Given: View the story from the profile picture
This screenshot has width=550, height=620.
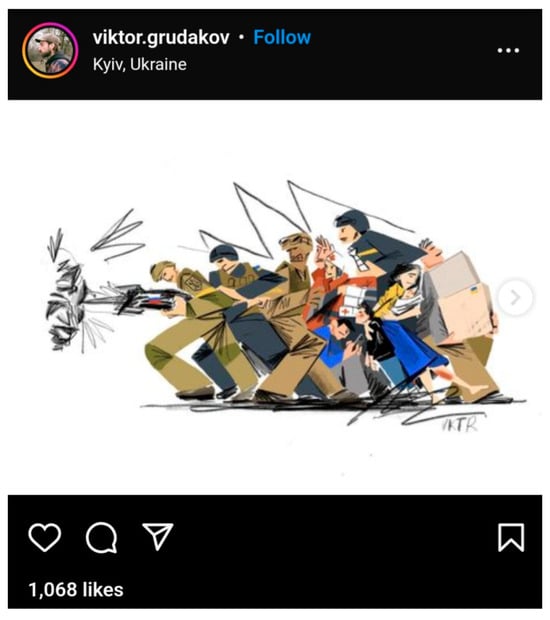Looking at the screenshot, I should click(50, 50).
